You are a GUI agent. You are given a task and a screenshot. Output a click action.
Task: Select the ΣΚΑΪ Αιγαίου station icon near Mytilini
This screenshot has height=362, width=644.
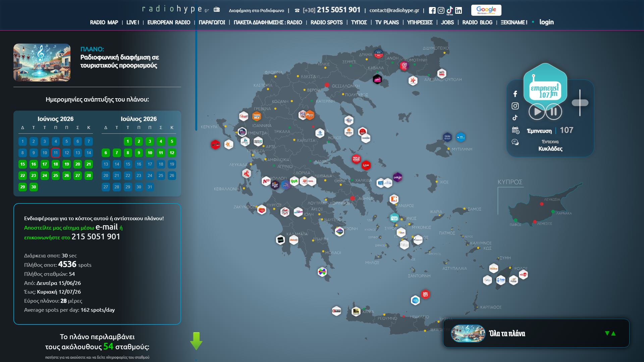point(447,137)
